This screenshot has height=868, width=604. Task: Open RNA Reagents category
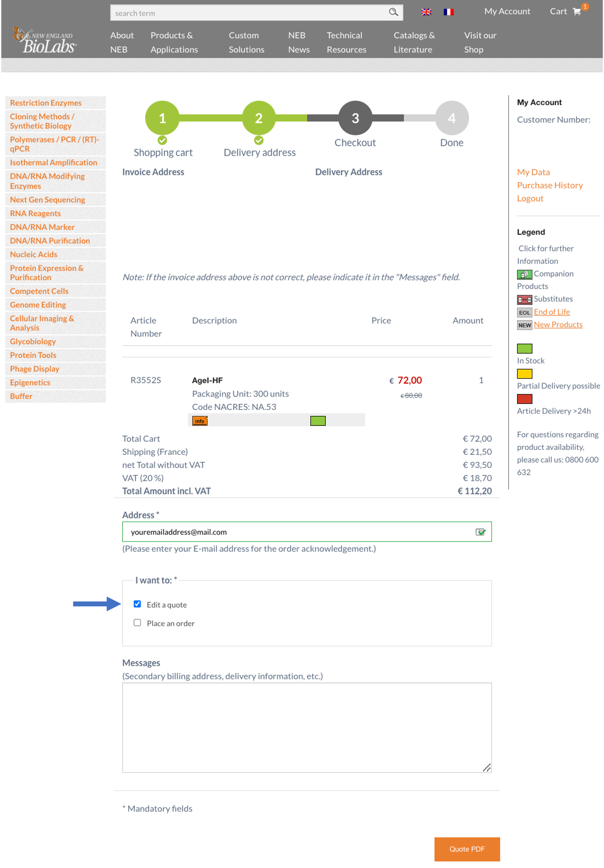pyautogui.click(x=55, y=213)
